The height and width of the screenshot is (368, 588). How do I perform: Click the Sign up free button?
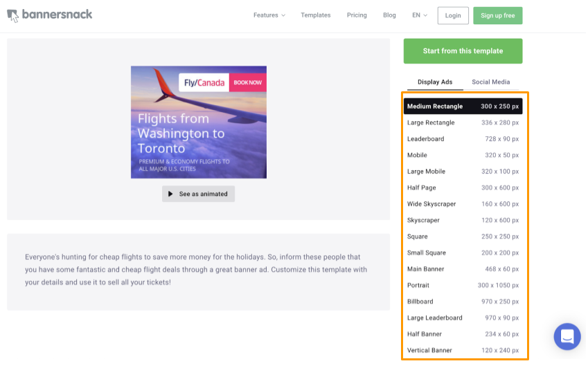[x=497, y=15]
